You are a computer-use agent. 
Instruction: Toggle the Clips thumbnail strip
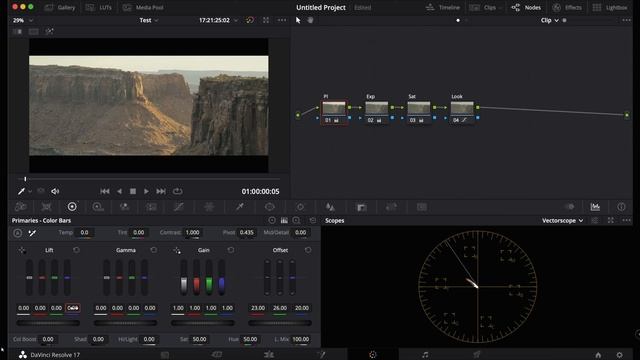pyautogui.click(x=484, y=7)
